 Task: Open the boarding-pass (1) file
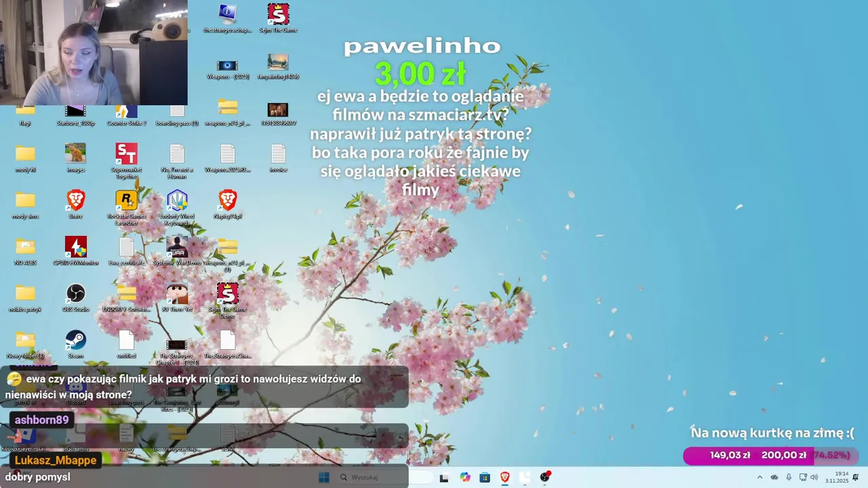click(177, 115)
